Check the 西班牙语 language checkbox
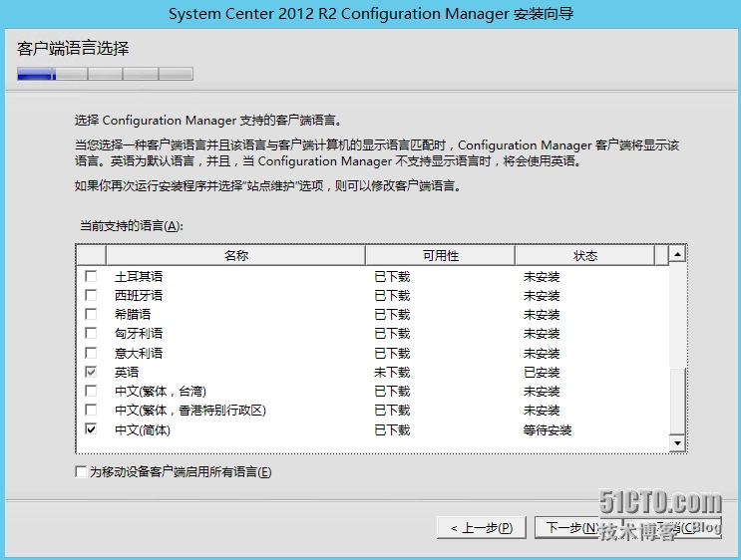Viewport: 741px width, 560px height. point(91,296)
